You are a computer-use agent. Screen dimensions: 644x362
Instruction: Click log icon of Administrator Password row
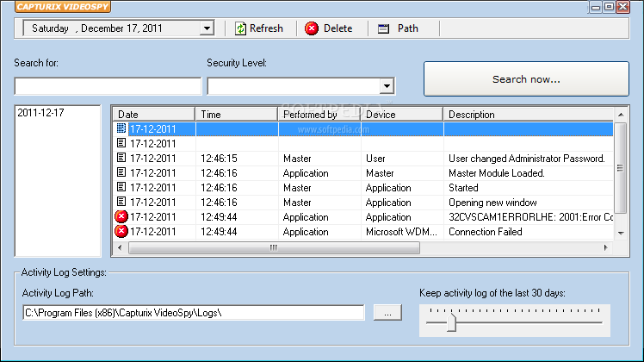point(121,158)
